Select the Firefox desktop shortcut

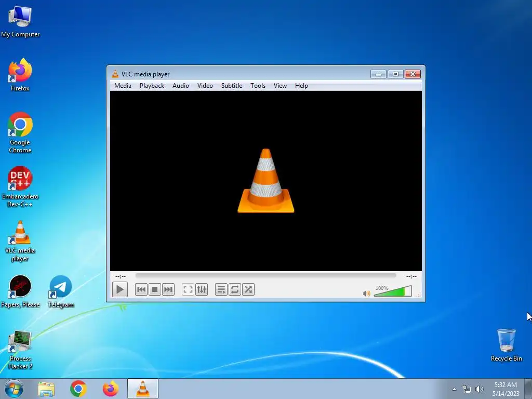(20, 75)
